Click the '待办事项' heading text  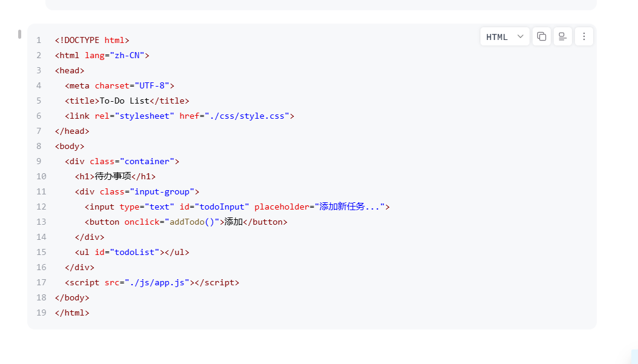pyautogui.click(x=113, y=176)
